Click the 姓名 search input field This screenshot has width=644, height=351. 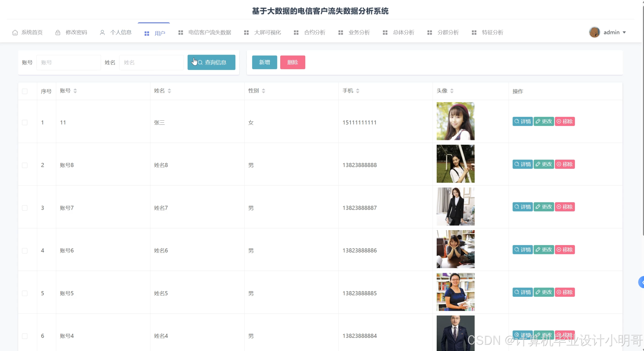tap(151, 62)
